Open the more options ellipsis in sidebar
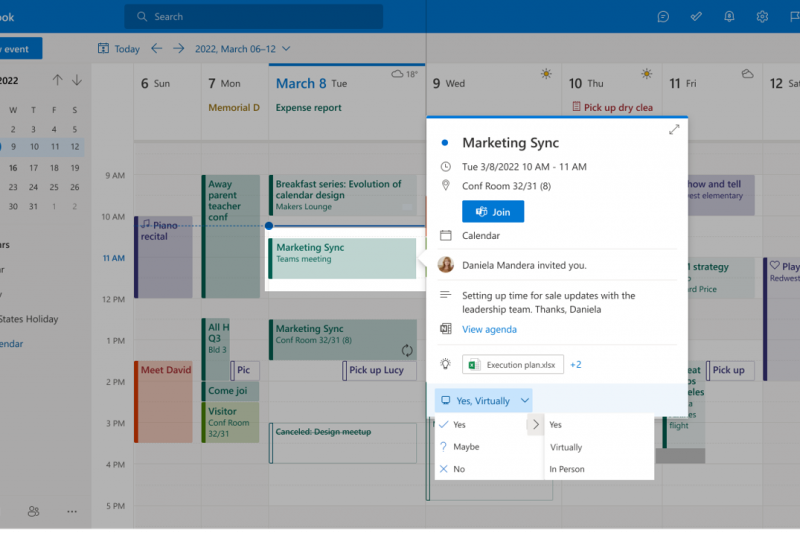The image size is (800, 533). click(72, 511)
